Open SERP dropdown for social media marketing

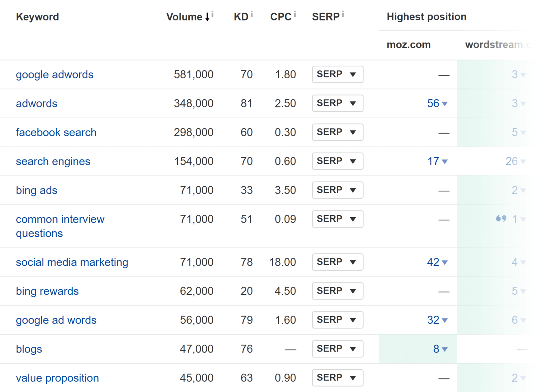pos(338,262)
